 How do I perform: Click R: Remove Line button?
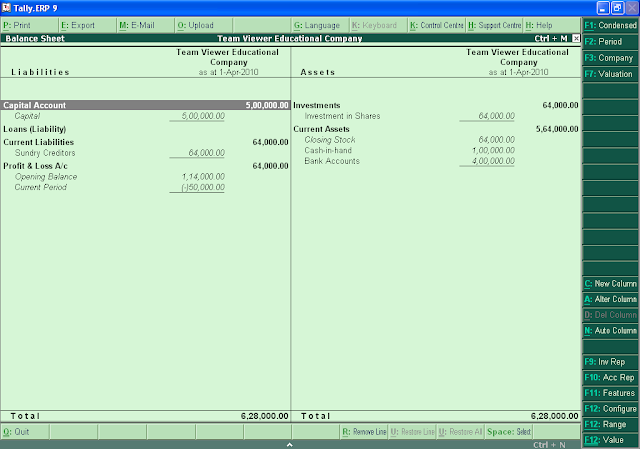pos(364,432)
